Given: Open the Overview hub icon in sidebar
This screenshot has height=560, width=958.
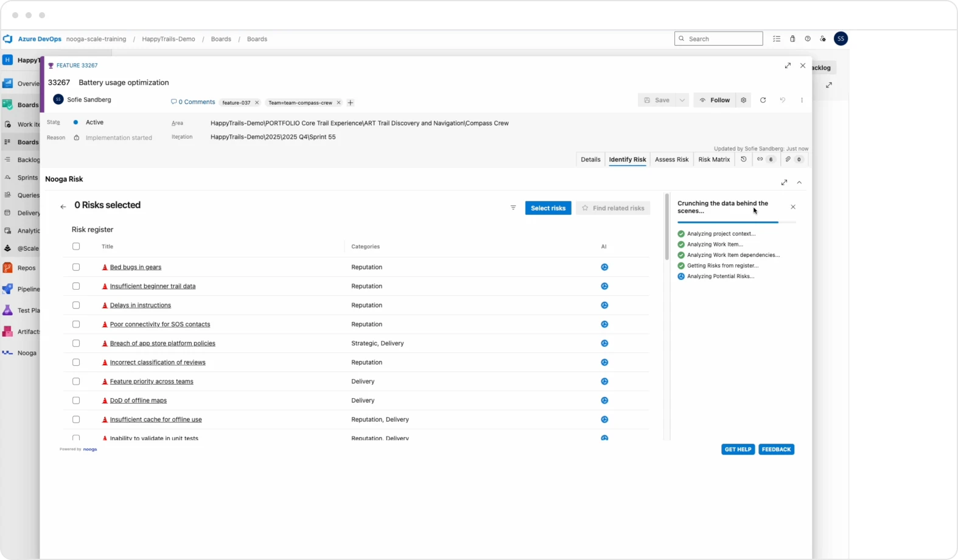Looking at the screenshot, I should pos(8,83).
